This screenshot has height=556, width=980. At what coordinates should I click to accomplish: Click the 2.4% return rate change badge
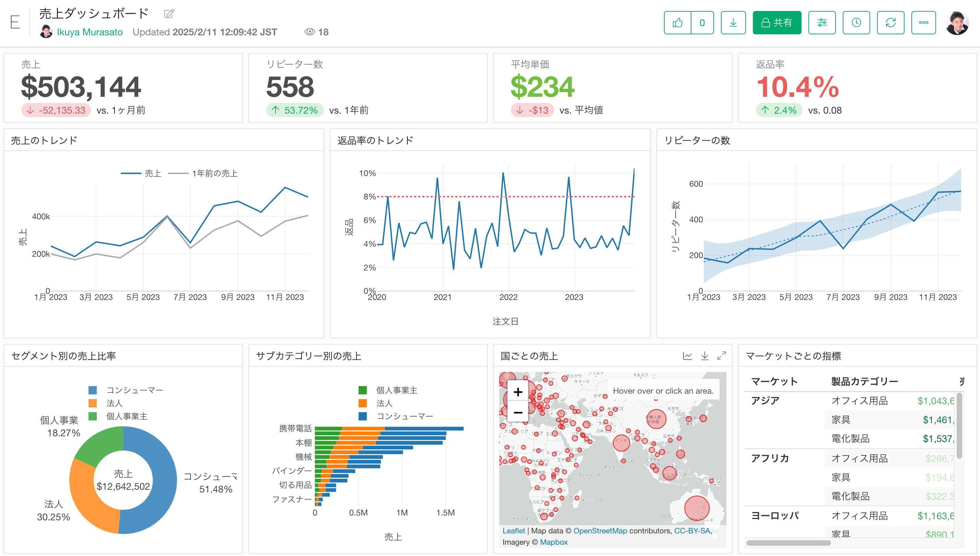click(x=779, y=111)
